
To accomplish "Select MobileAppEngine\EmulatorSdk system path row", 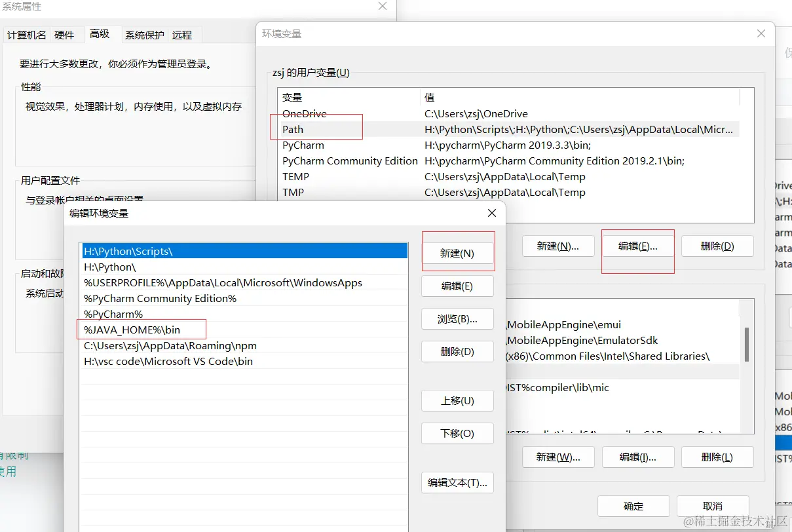I will 622,340.
